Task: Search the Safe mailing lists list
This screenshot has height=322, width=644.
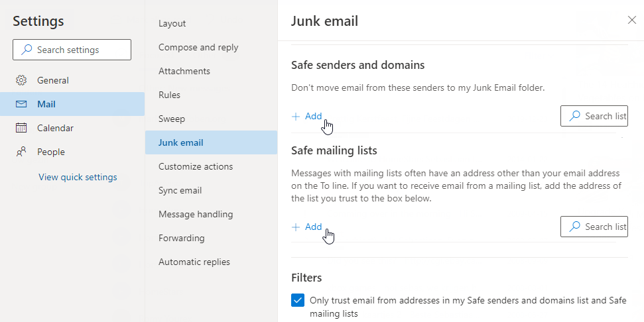Action: click(x=594, y=227)
